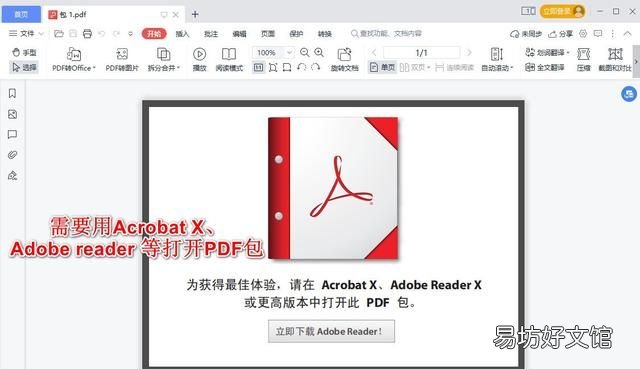The image size is (640, 369).
Task: Open the feedback chat icon
Action: (598, 34)
